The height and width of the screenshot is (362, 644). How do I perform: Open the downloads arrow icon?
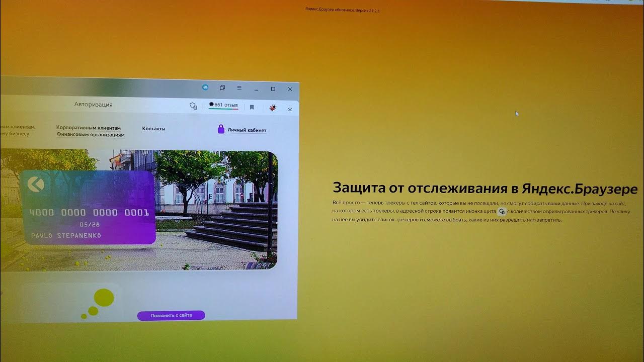(290, 108)
